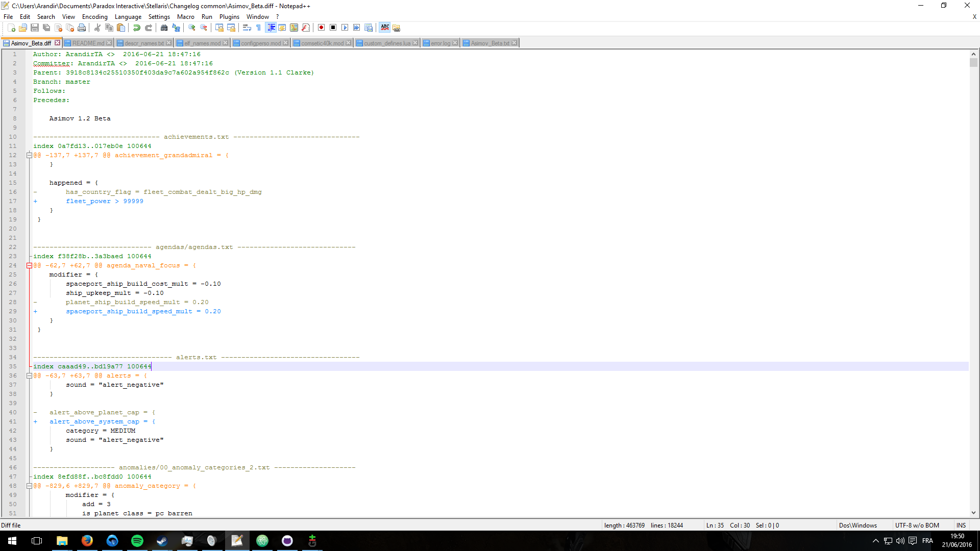The height and width of the screenshot is (551, 980).
Task: Redo the change using the Redo arrow
Action: (148, 28)
